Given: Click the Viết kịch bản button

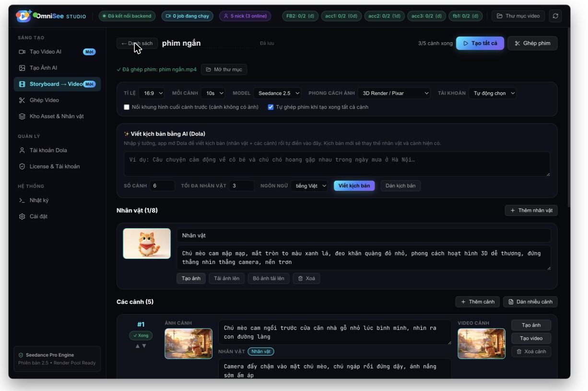Looking at the screenshot, I should (354, 186).
